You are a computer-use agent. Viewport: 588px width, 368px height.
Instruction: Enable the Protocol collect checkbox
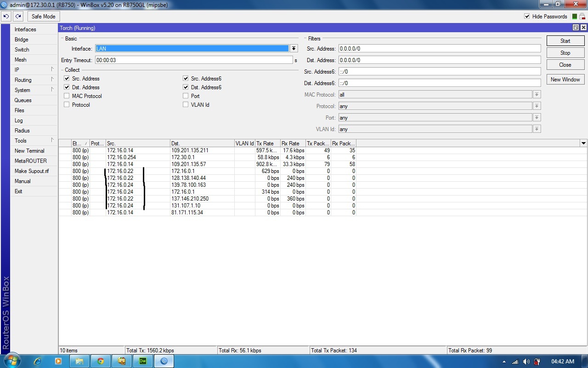click(67, 105)
